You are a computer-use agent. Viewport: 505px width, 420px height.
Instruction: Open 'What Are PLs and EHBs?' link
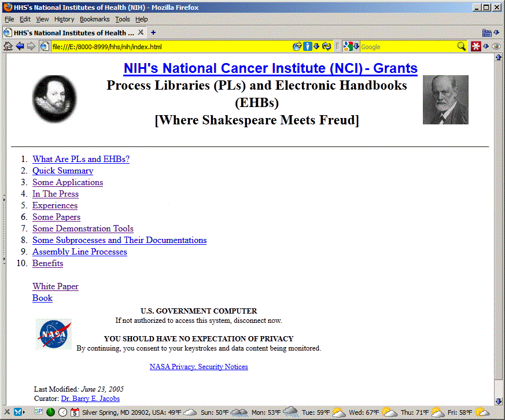click(x=81, y=159)
